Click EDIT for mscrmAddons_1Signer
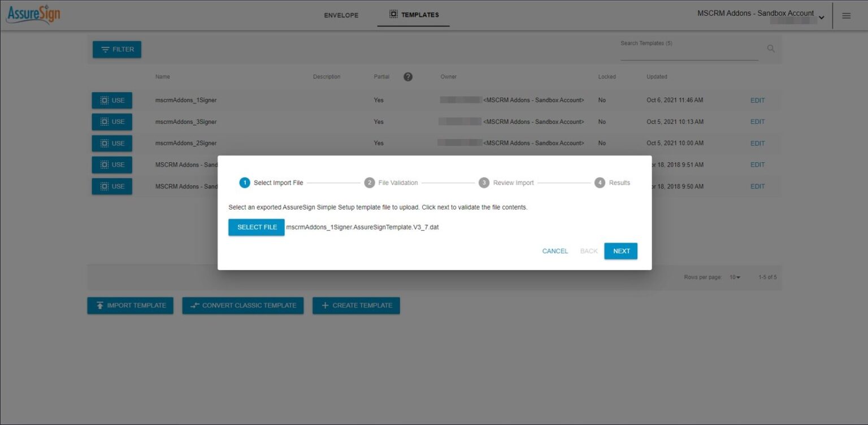Screen dimensions: 868x425 [757, 100]
